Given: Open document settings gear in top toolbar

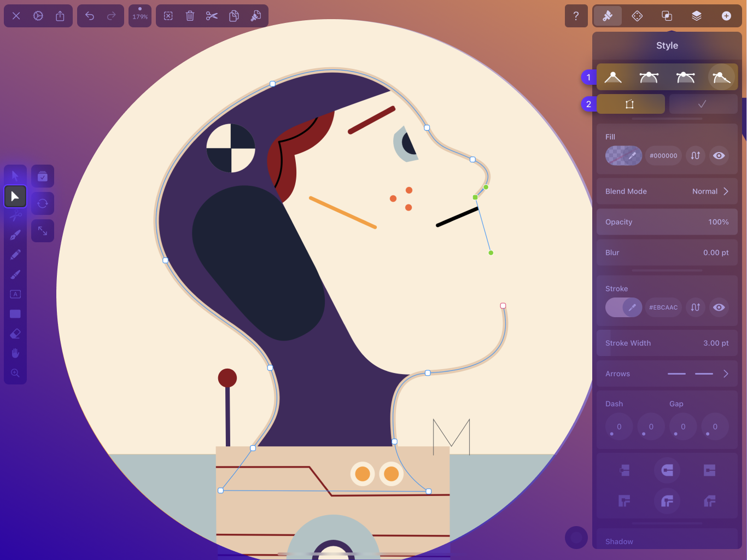Looking at the screenshot, I should click(x=38, y=16).
